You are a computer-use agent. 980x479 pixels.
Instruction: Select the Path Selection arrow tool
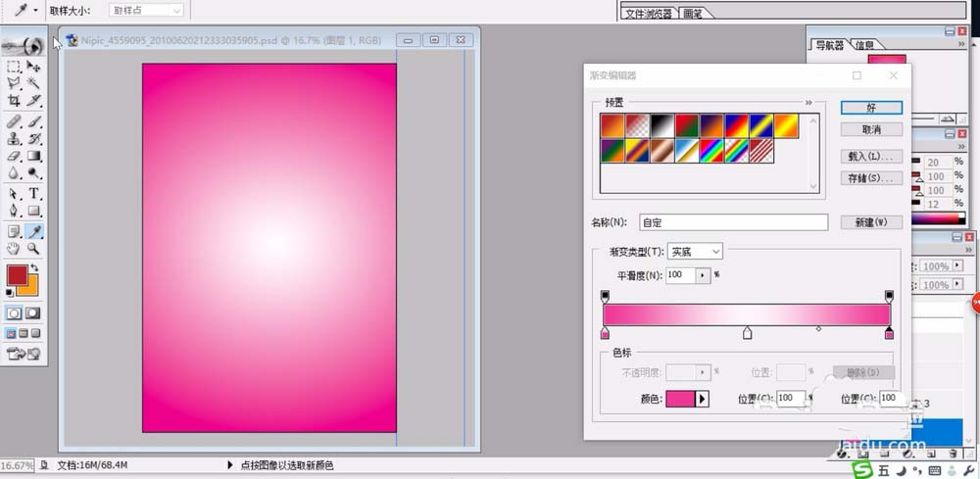click(x=14, y=194)
